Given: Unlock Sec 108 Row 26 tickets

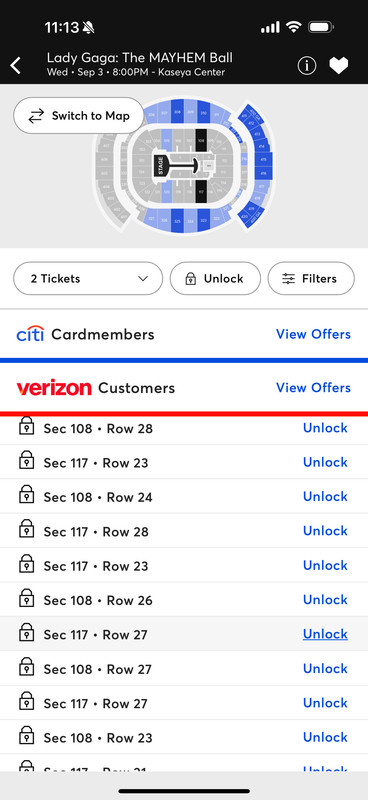Looking at the screenshot, I should point(325,599).
